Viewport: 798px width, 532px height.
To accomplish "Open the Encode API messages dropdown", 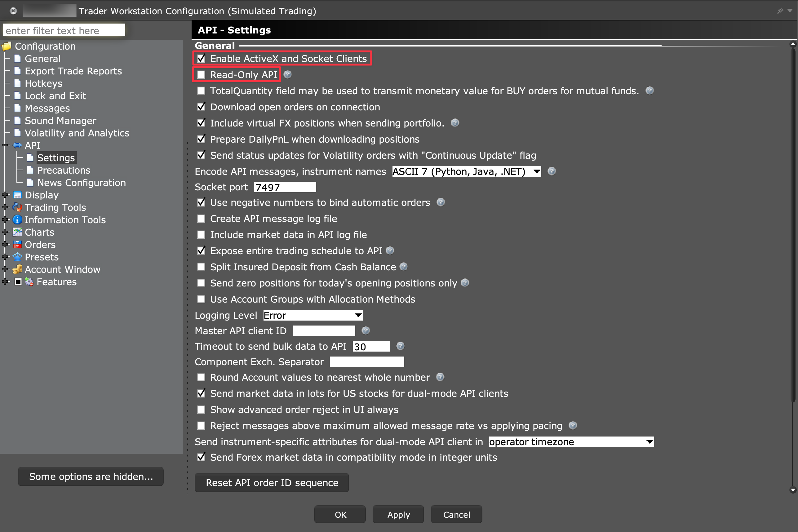I will coord(536,171).
